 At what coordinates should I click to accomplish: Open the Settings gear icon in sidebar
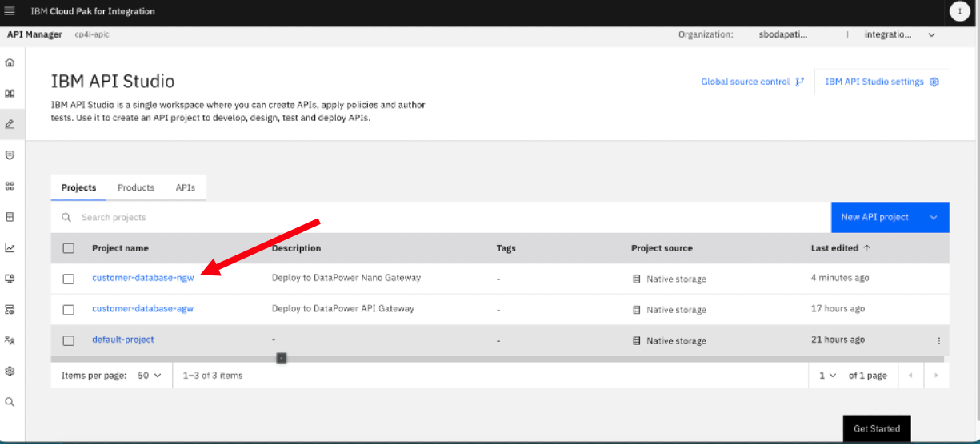pyautogui.click(x=10, y=371)
